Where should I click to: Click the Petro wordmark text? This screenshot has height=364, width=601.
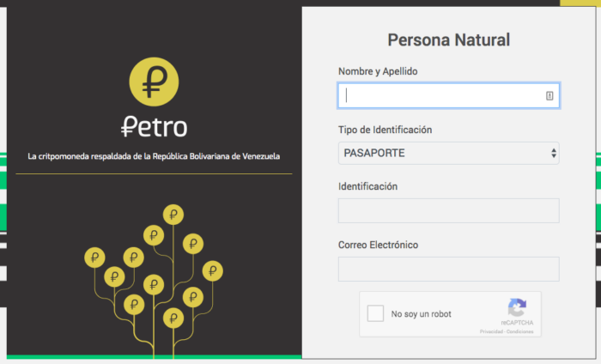154,126
